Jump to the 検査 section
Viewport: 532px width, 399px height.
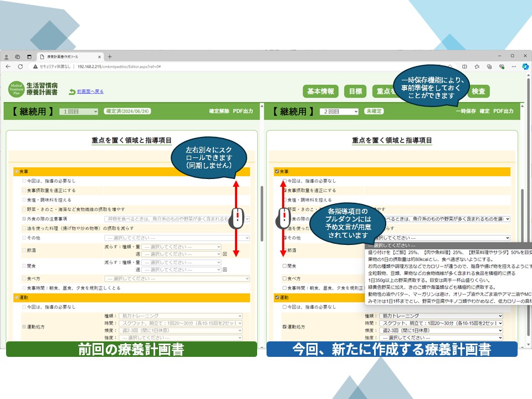478,91
